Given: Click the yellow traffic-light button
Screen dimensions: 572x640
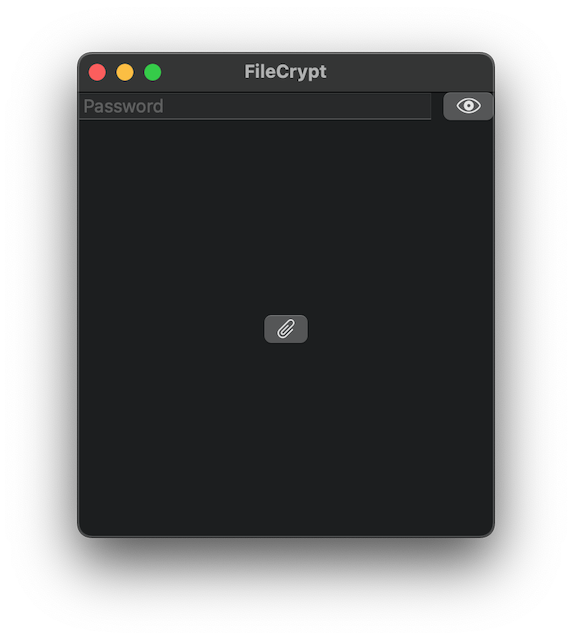Looking at the screenshot, I should [125, 72].
